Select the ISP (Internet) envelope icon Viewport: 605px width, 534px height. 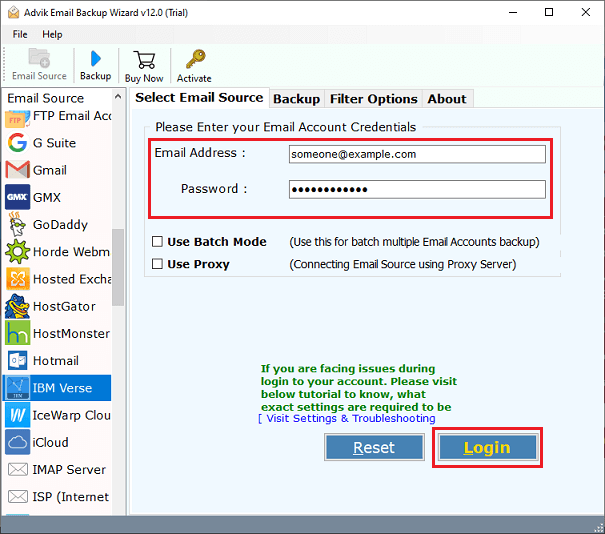tap(18, 497)
